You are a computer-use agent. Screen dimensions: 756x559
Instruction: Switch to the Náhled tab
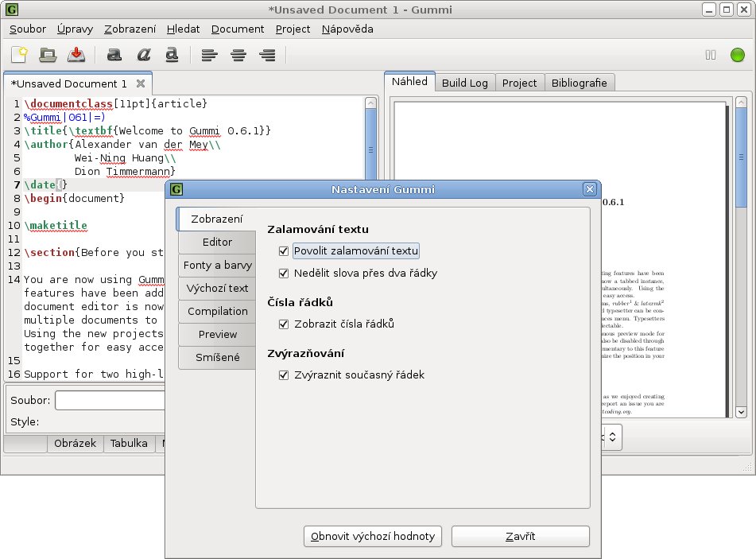[410, 82]
